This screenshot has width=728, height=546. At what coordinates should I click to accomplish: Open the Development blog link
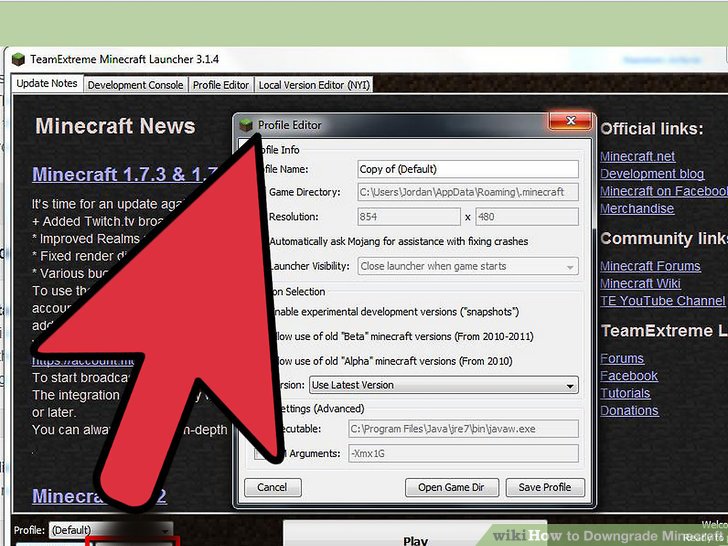pyautogui.click(x=652, y=174)
